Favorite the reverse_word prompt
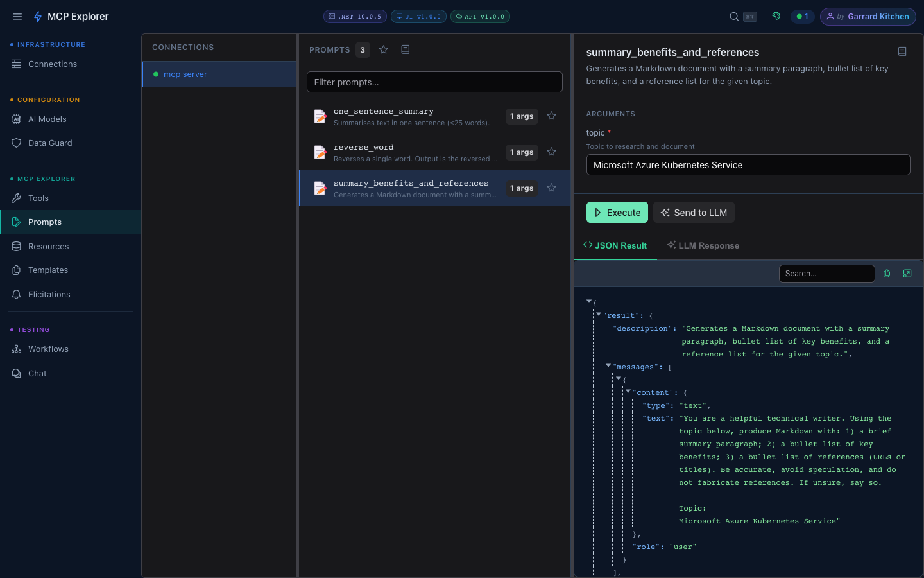This screenshot has width=924, height=578. point(551,152)
